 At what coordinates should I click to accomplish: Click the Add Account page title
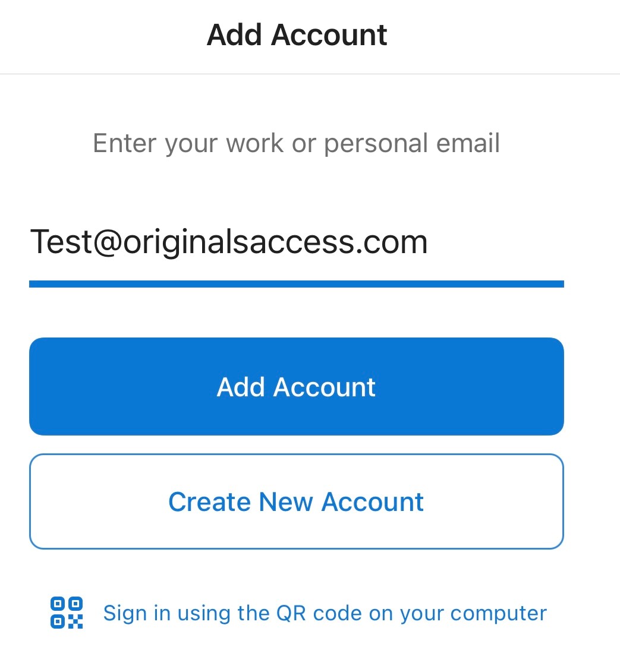click(x=297, y=34)
